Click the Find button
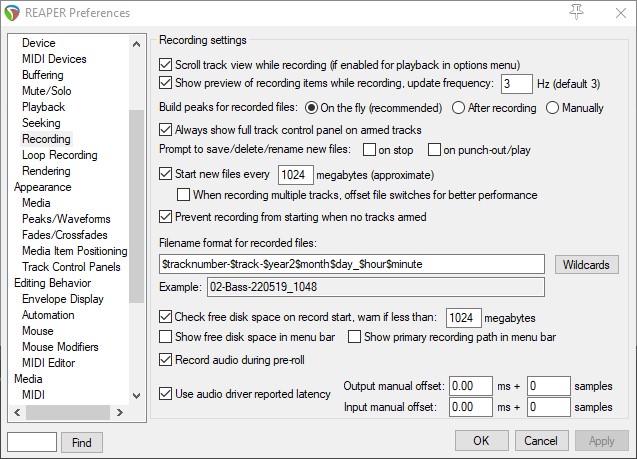Screen dimensions: 637x459 click(x=82, y=442)
